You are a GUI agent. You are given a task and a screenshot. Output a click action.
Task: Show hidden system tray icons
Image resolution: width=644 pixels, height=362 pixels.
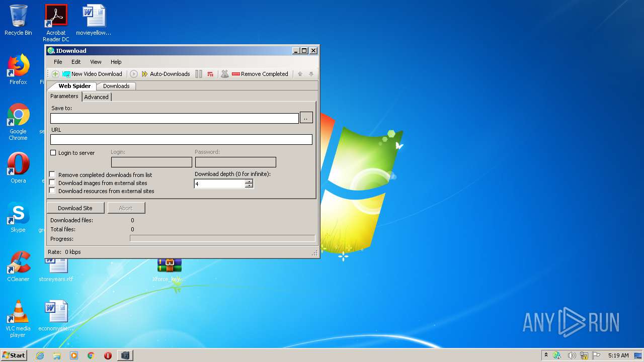[546, 355]
